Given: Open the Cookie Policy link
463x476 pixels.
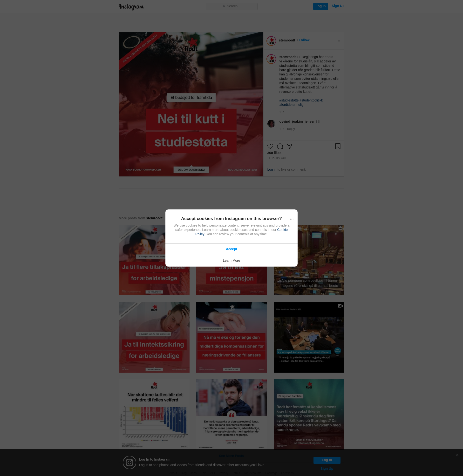Looking at the screenshot, I should [x=282, y=230].
